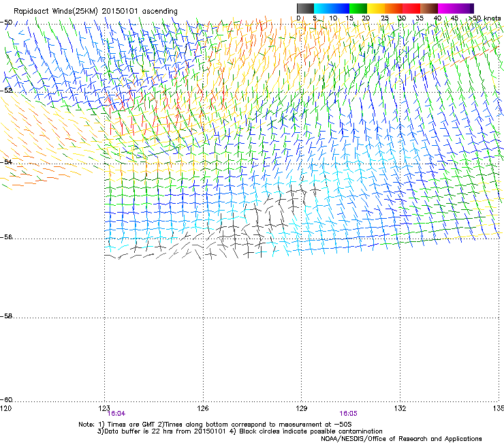Click the red 30-35 knots legend swatch
This screenshot has height=443, width=504.
pos(411,8)
